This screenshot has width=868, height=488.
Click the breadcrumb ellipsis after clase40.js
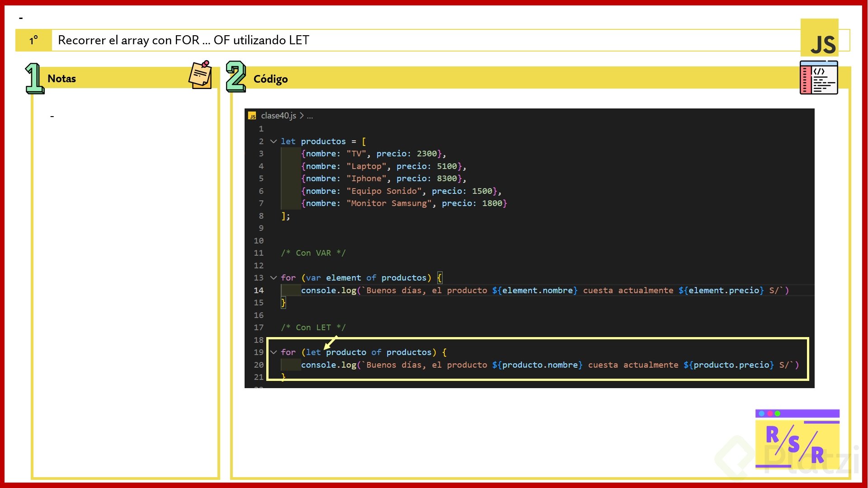[x=310, y=116]
